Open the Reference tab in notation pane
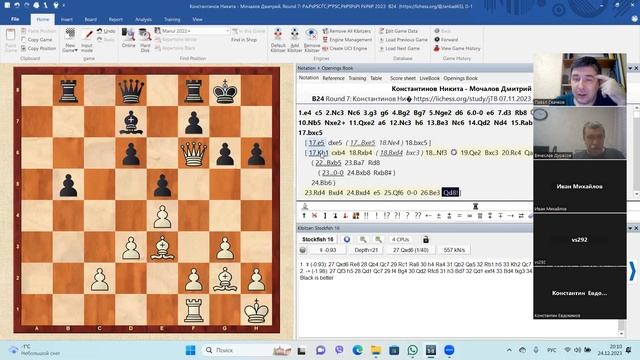This screenshot has width=640, height=360. click(333, 78)
